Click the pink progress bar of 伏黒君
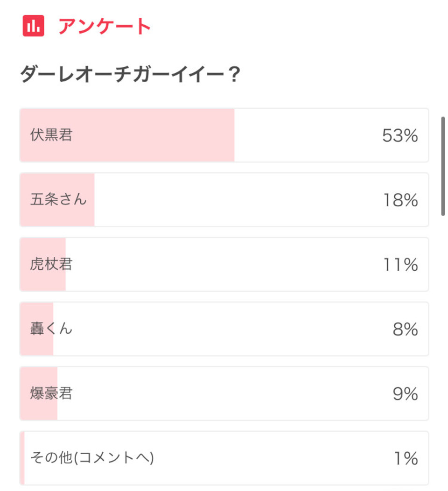The width and height of the screenshot is (448, 491). point(127,135)
